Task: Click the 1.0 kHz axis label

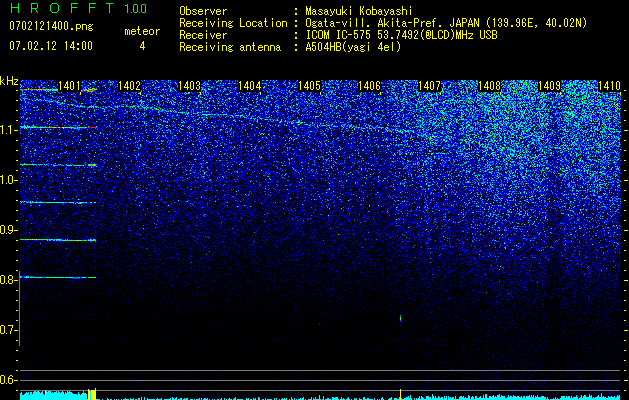Action: click(x=9, y=180)
